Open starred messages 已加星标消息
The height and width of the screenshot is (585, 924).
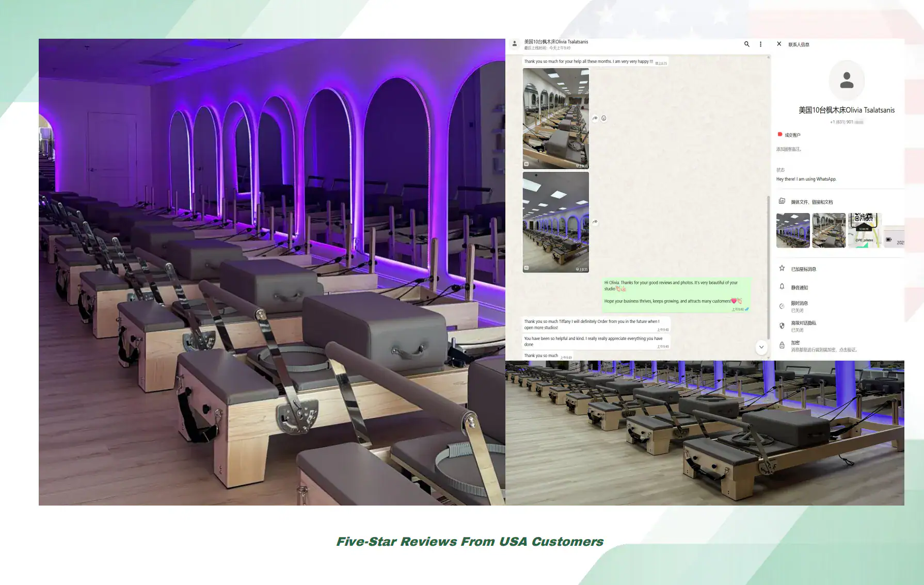click(x=803, y=269)
